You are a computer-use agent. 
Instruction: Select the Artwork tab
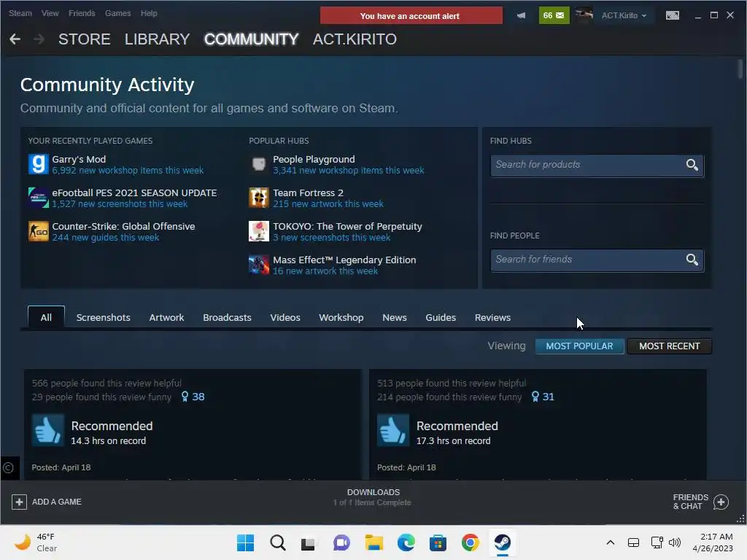tap(166, 318)
